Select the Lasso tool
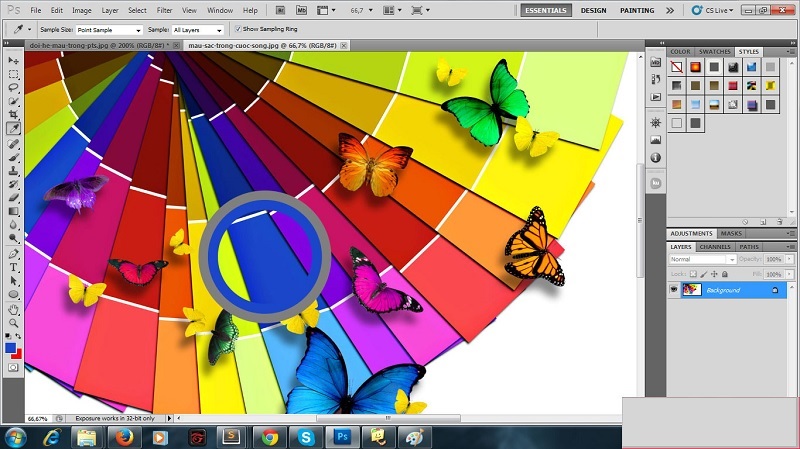This screenshot has width=800, height=449. point(14,87)
